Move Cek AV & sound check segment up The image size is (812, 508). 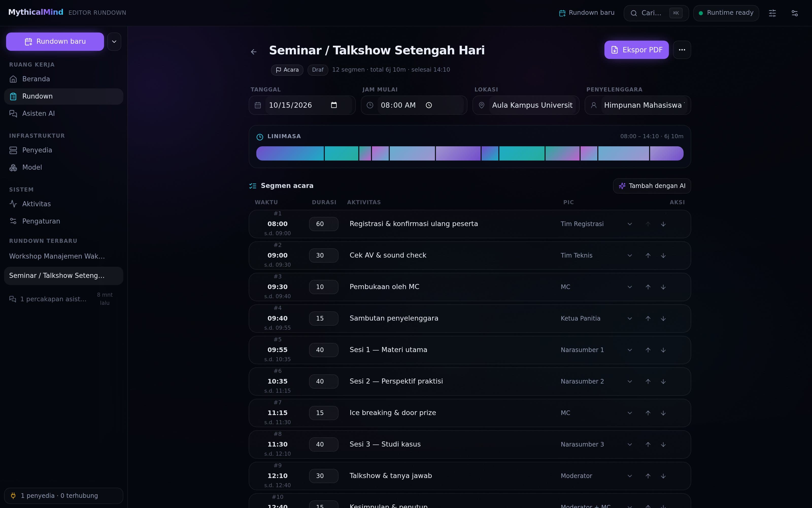pyautogui.click(x=648, y=255)
